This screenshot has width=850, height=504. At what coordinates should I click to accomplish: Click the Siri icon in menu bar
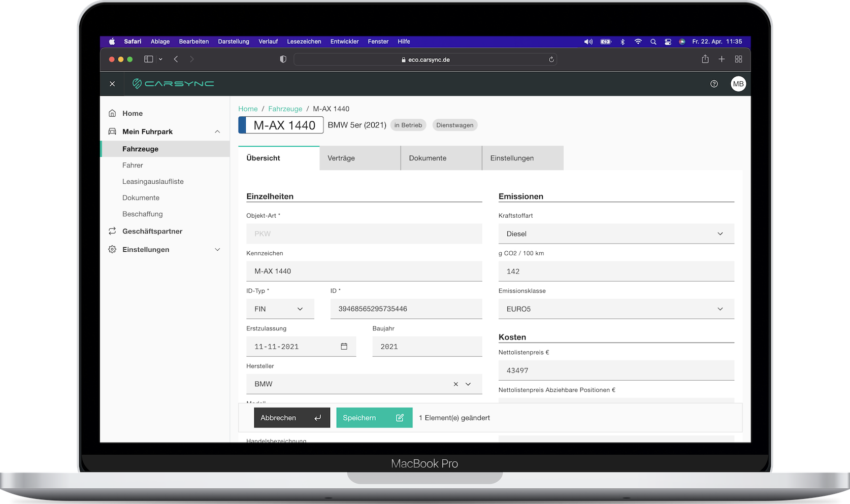682,42
